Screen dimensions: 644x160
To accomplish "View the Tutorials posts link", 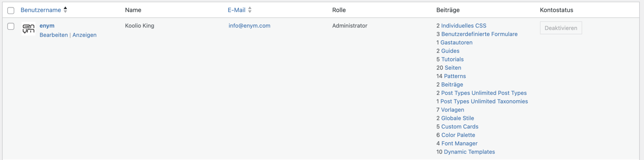I will point(452,59).
